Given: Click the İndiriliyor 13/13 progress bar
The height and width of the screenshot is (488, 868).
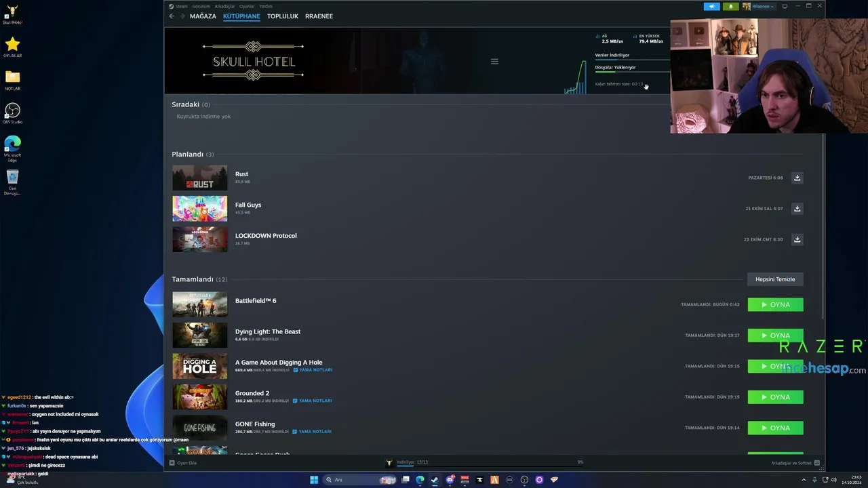Looking at the screenshot, I should click(490, 466).
